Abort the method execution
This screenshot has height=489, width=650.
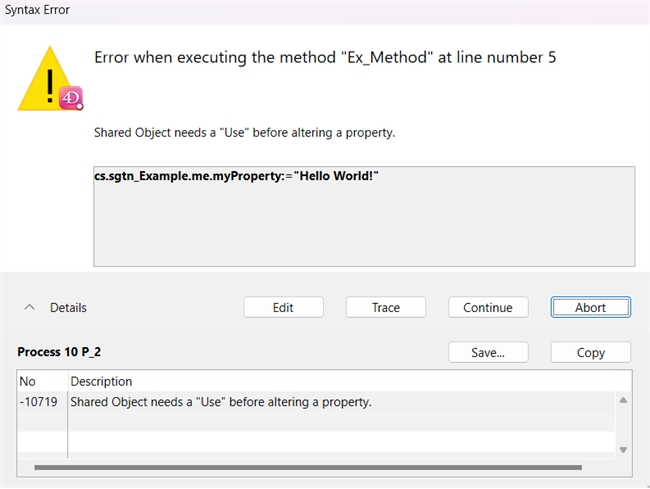590,308
